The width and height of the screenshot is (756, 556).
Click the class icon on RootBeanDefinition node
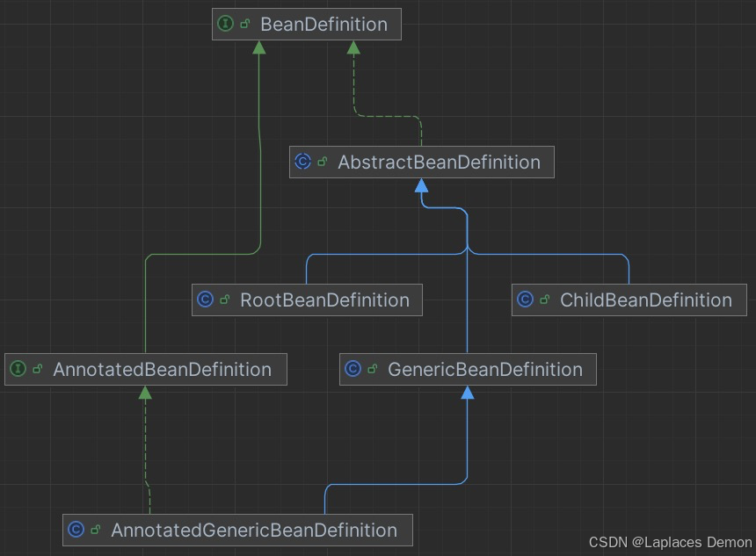coord(206,300)
